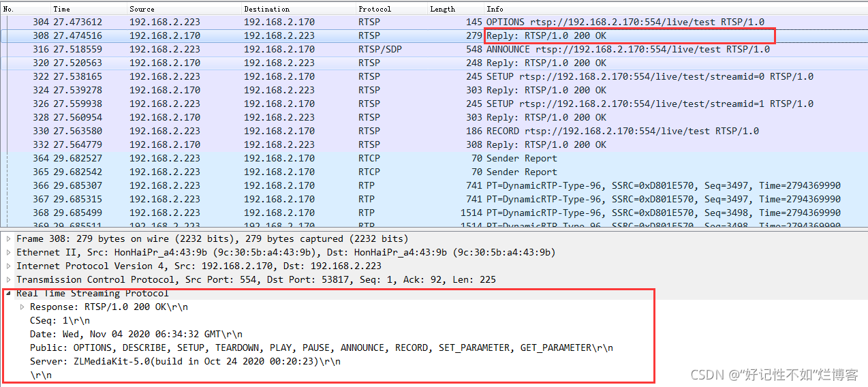Click time 27.473612 in packet 304
Viewport: 868px width, 387px height.
tap(78, 22)
